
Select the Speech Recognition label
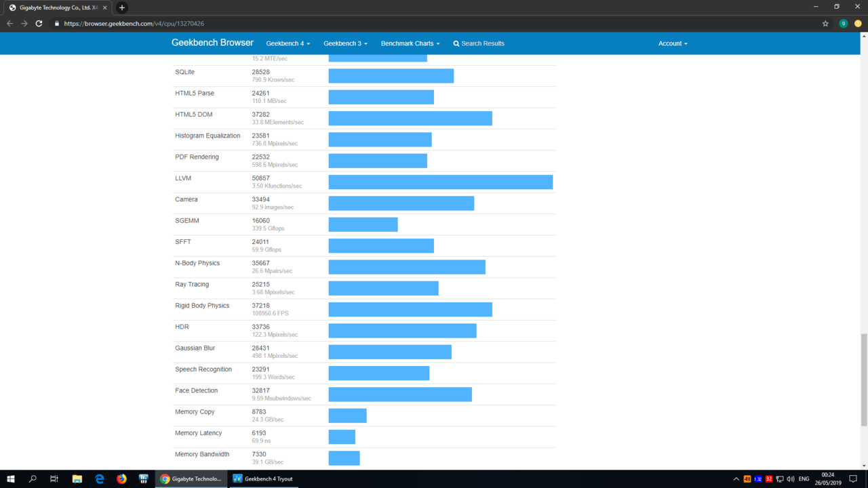203,369
